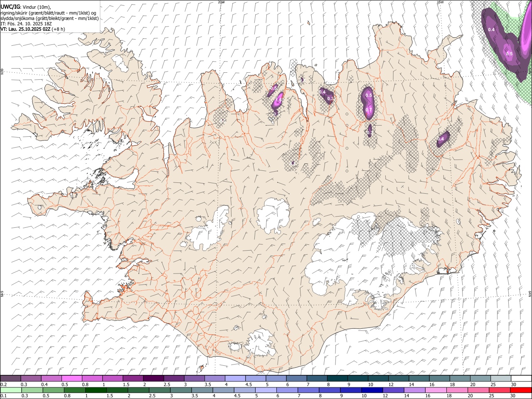This screenshot has height=399, width=532.
Task: Select the bright pink 0.5 swatch, upper legend row
Action: (72, 378)
